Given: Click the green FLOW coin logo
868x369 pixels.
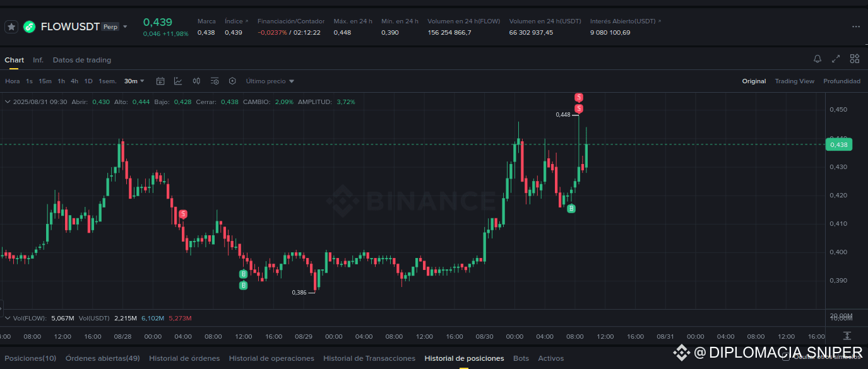Looking at the screenshot, I should (x=29, y=26).
